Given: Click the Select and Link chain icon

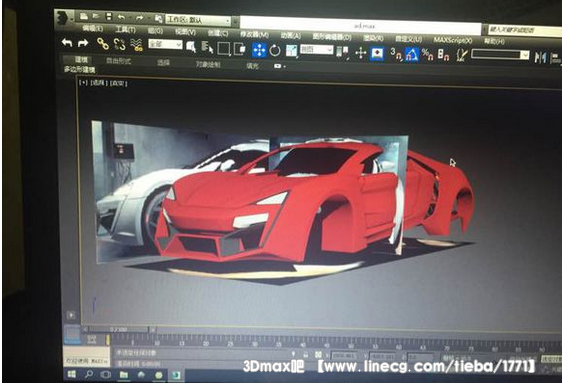Looking at the screenshot, I should [103, 44].
